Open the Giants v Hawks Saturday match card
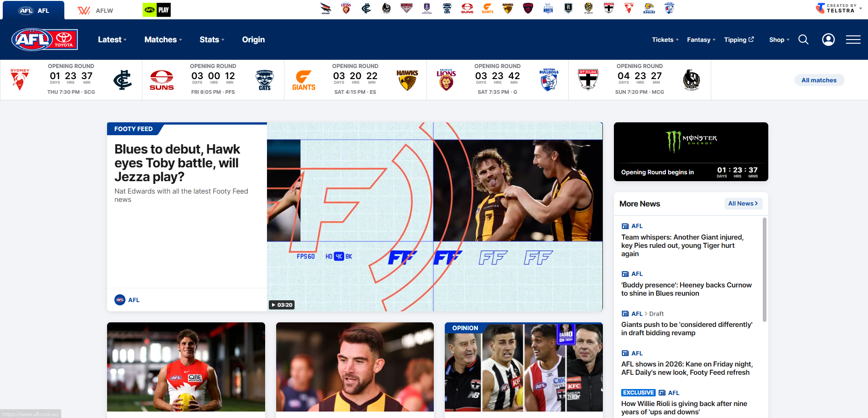The width and height of the screenshot is (868, 418). [356, 80]
